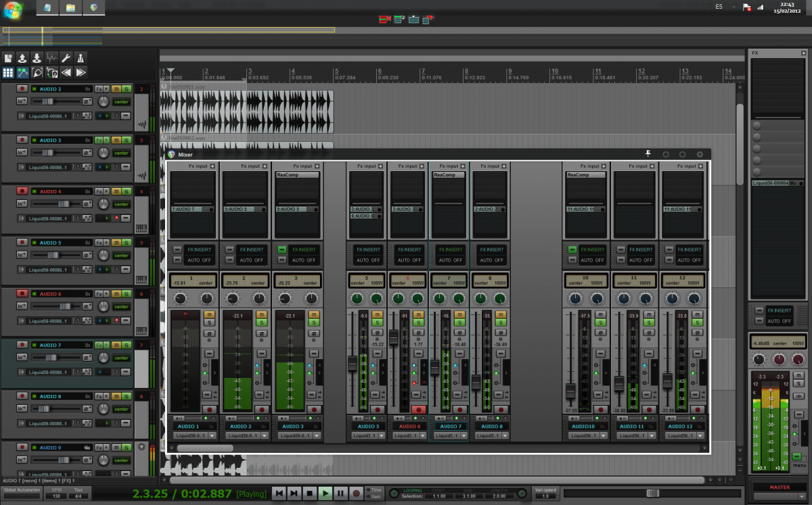Toggle the grid lines toolbar icon
This screenshot has height=505, width=812.
8,72
